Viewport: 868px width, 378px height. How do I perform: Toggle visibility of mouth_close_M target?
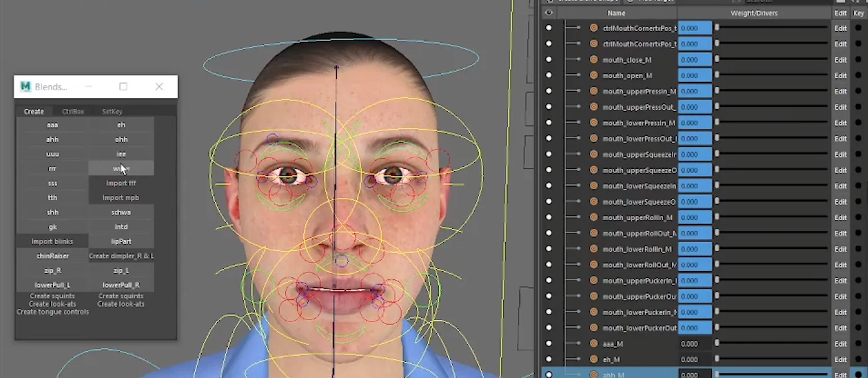[548, 60]
